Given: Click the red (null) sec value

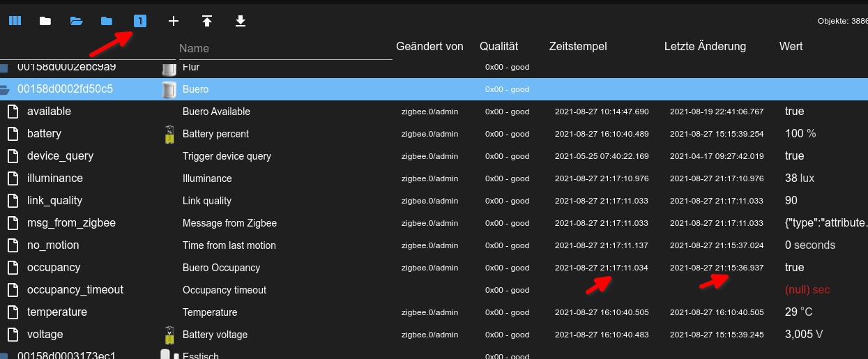Looking at the screenshot, I should pyautogui.click(x=807, y=290).
